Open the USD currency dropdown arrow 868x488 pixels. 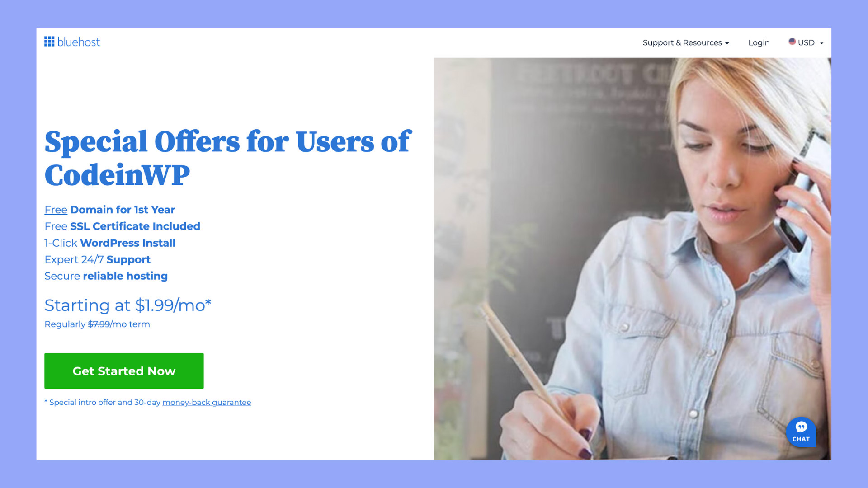click(x=821, y=43)
